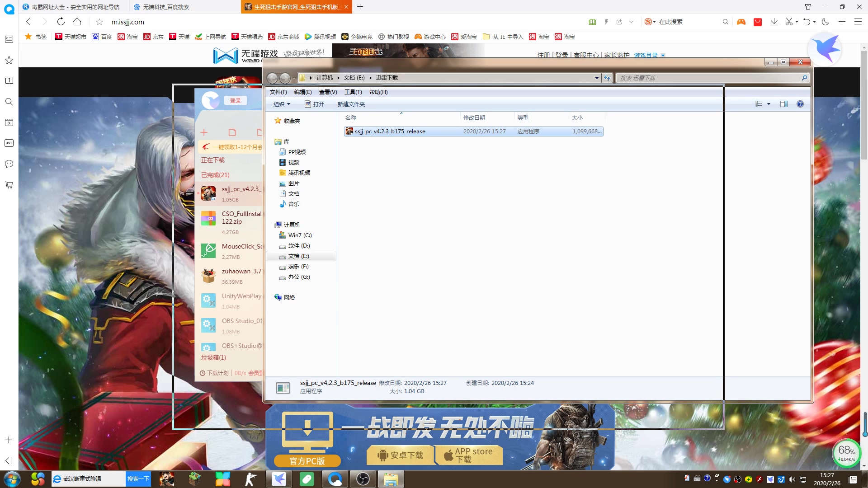
Task: Open 文件(F) menu in Explorer
Action: 278,92
